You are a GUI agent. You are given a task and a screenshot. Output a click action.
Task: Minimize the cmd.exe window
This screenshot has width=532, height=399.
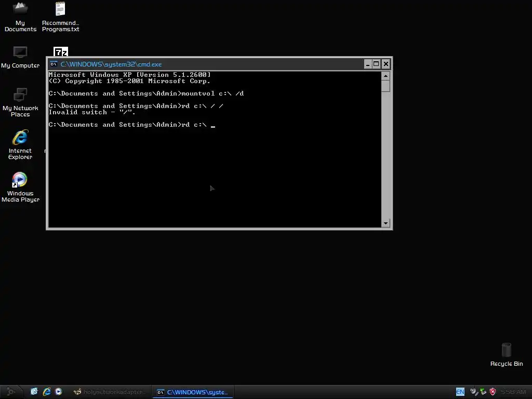[x=368, y=64]
